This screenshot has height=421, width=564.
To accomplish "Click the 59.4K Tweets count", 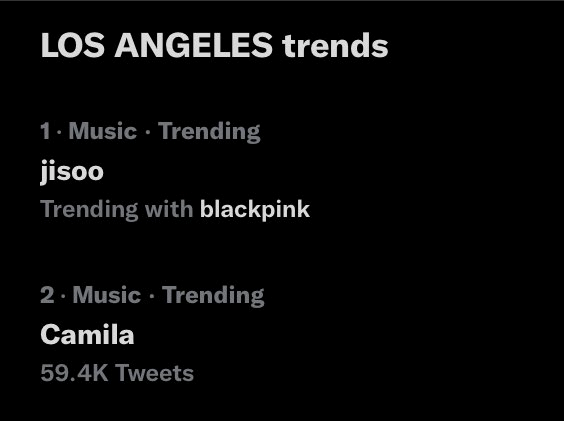I will (x=117, y=373).
